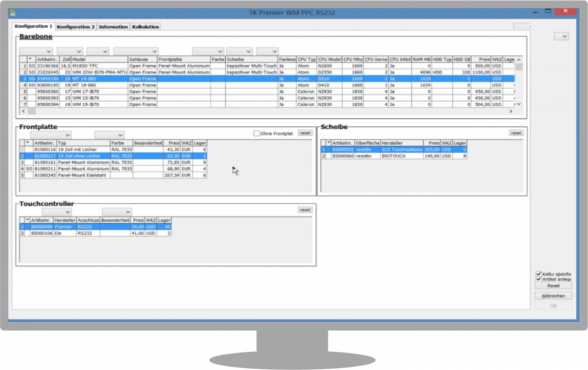Click the Barebone table's scroll-right arrow
The image size is (588, 370).
coord(511,111)
